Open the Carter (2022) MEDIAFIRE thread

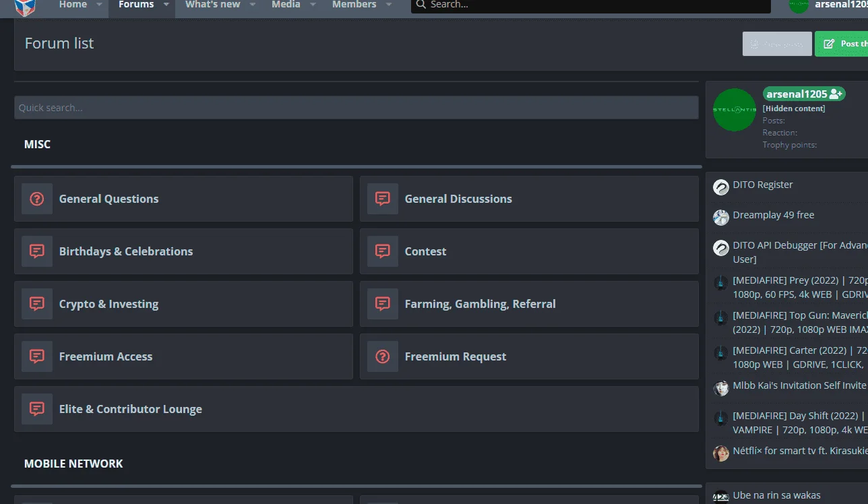[800, 357]
